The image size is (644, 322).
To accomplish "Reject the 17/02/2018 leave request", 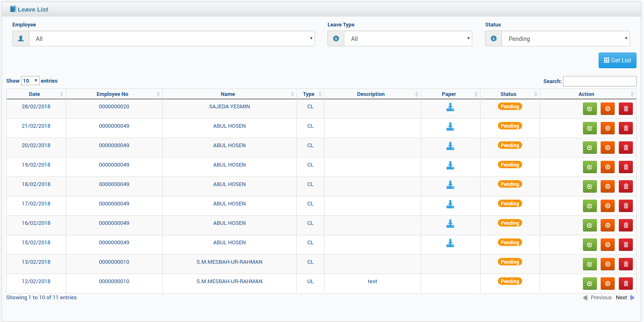I will click(607, 206).
